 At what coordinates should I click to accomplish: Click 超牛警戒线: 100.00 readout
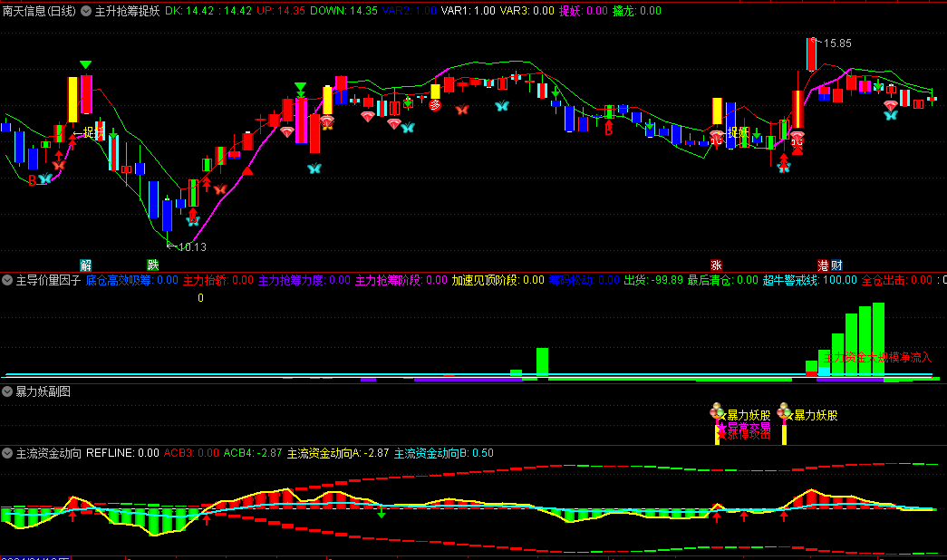pos(810,280)
